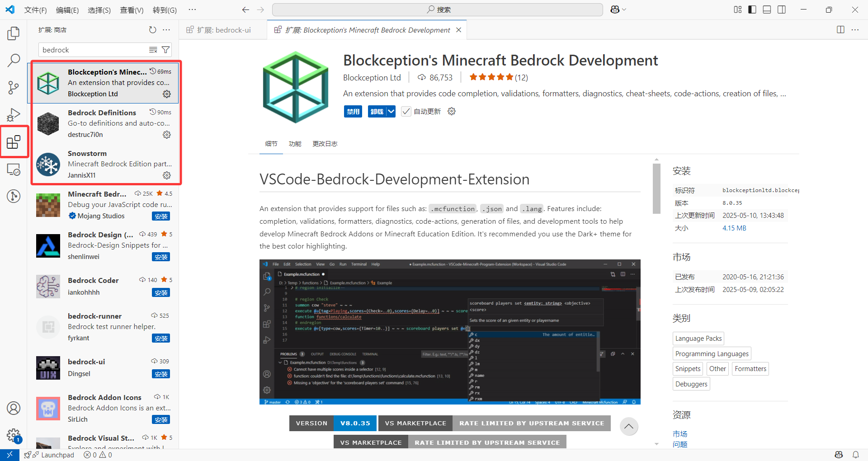Open the Search view icon
Image resolution: width=868 pixels, height=461 pixels.
pyautogui.click(x=14, y=60)
